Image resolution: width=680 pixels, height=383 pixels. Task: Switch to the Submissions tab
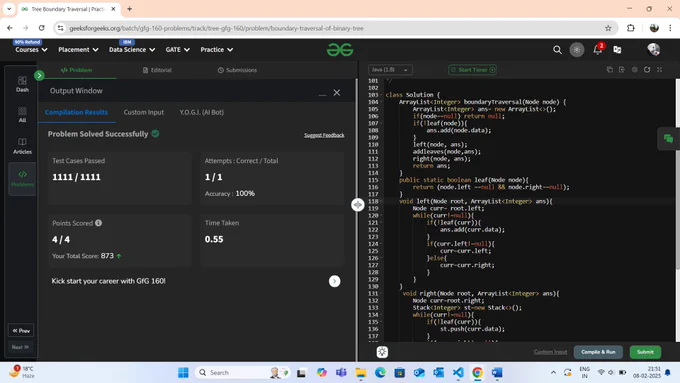[237, 70]
